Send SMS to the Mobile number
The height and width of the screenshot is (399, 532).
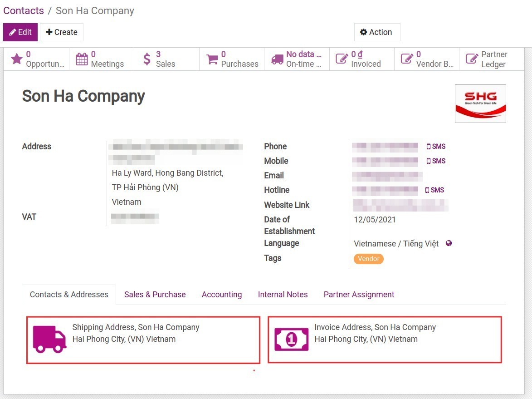click(x=436, y=161)
